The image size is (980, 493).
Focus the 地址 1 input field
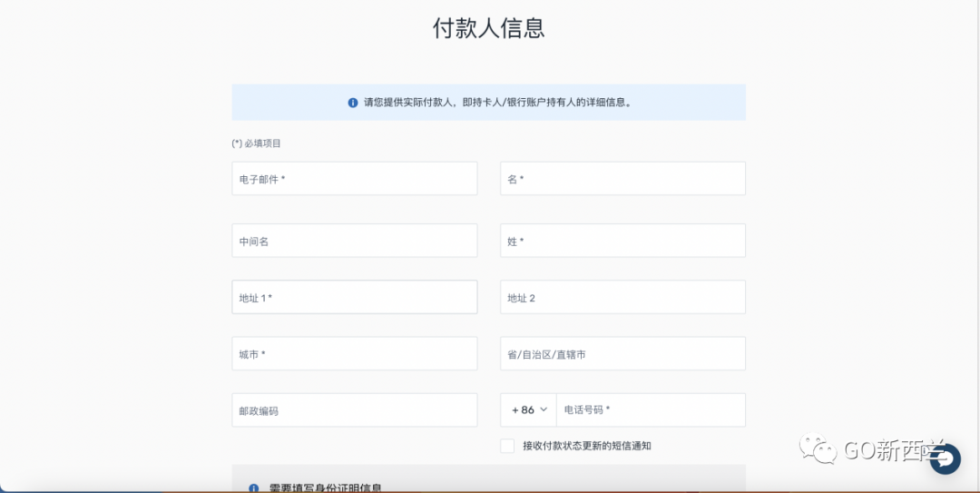pyautogui.click(x=355, y=297)
